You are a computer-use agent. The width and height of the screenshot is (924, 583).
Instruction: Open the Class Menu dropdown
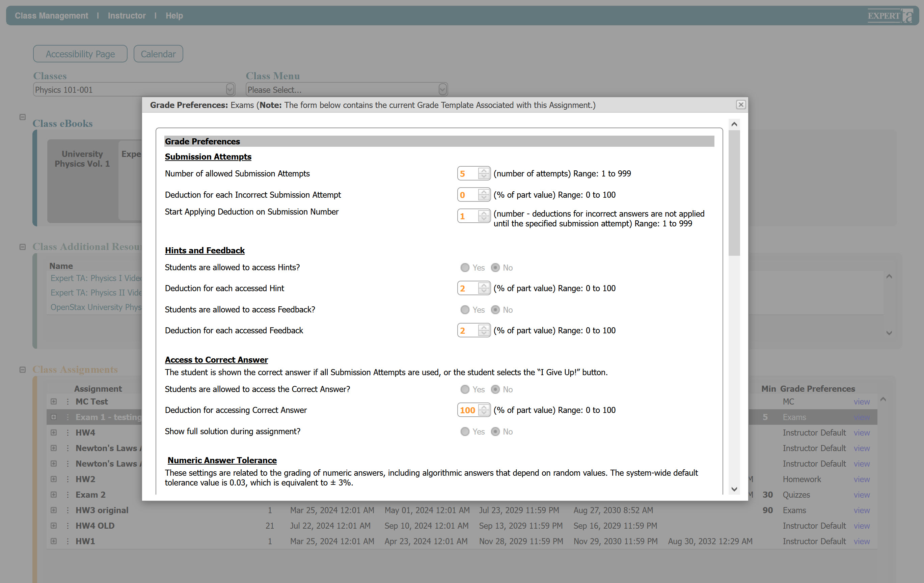pos(346,90)
